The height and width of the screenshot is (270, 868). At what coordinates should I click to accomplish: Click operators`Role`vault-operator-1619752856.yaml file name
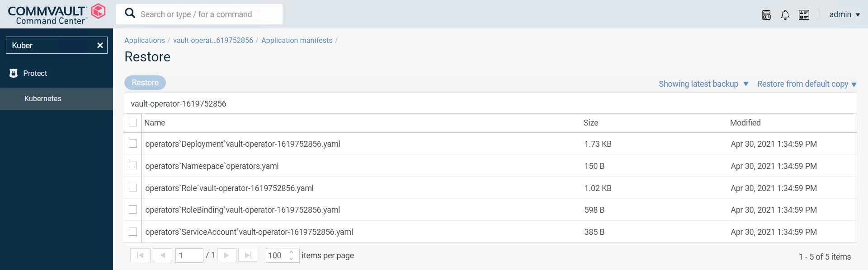[x=229, y=188]
